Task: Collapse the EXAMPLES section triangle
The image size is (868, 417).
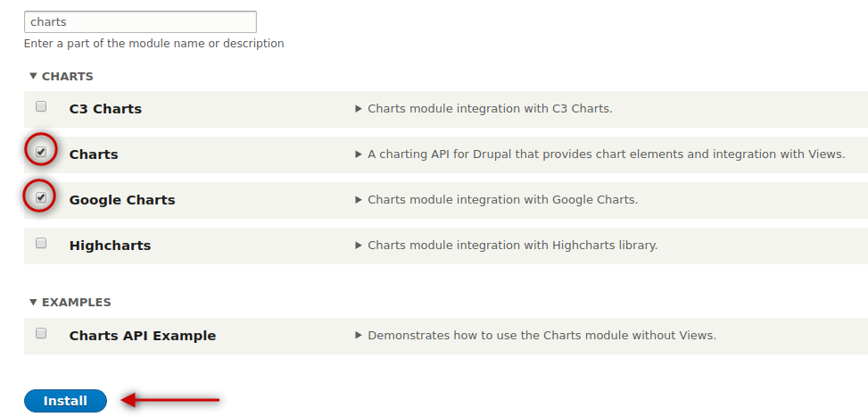Action: (33, 302)
